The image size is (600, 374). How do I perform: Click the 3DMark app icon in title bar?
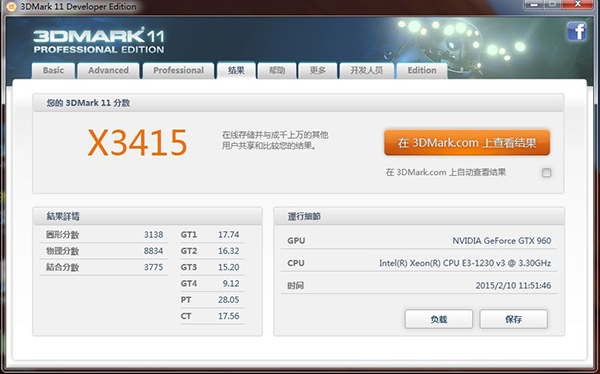tap(11, 7)
